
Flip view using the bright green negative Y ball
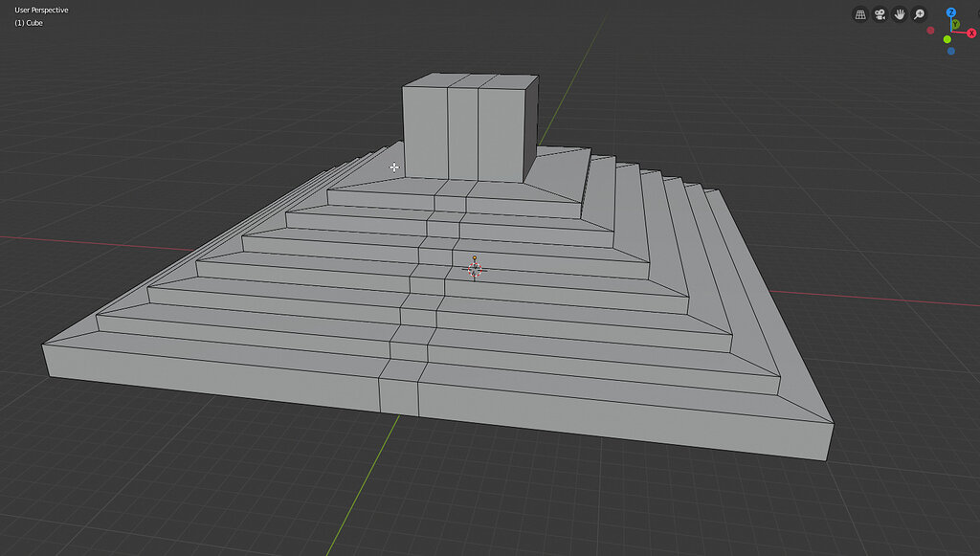(947, 39)
